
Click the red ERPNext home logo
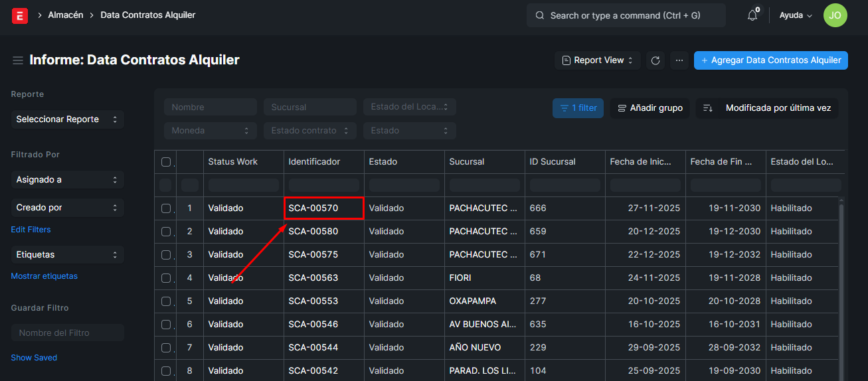point(19,15)
